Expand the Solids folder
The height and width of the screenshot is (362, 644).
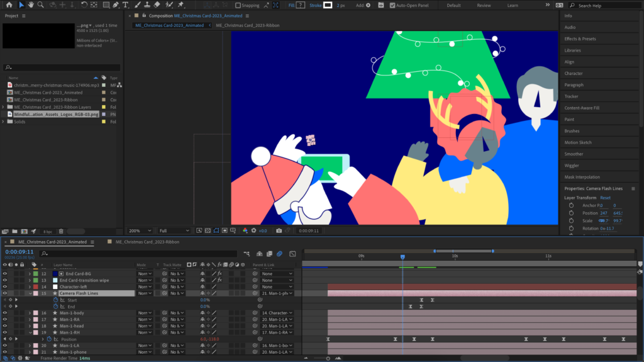pyautogui.click(x=3, y=122)
